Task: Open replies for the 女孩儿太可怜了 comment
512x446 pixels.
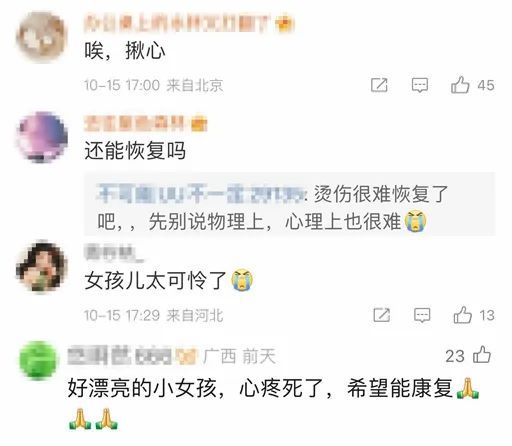Action: pos(422,315)
